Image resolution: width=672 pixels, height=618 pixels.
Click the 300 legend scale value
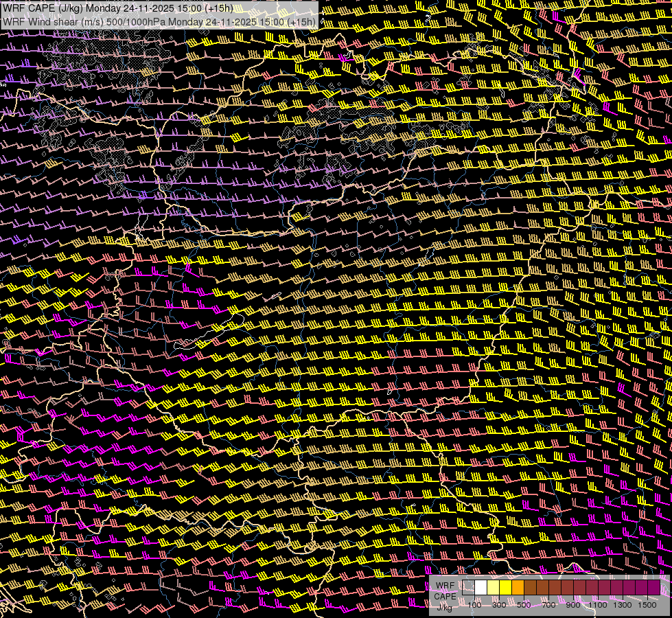click(499, 605)
